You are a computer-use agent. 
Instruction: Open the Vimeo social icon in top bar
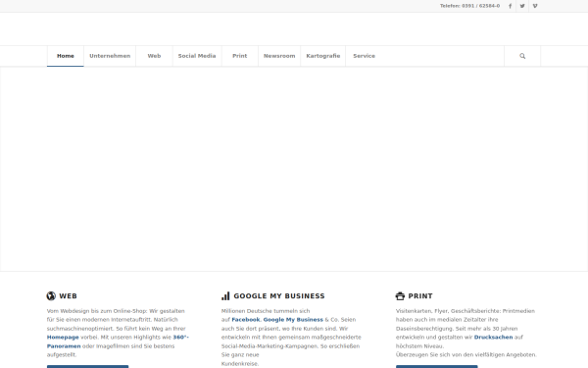[x=535, y=6]
